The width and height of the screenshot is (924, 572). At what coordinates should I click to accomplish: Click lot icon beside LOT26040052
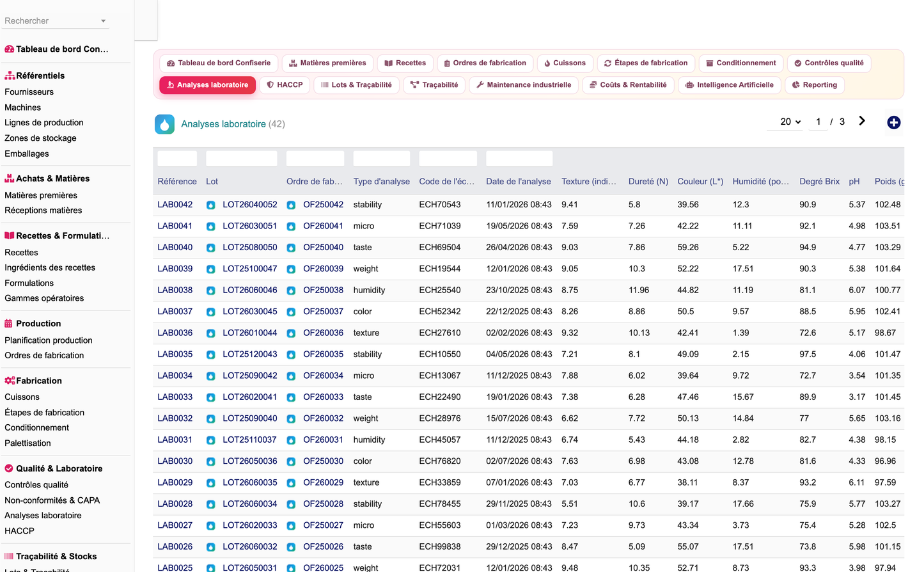(x=211, y=205)
